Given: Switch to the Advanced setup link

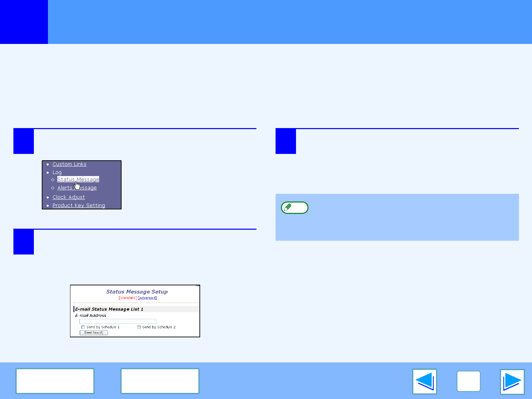Looking at the screenshot, I should [x=147, y=298].
